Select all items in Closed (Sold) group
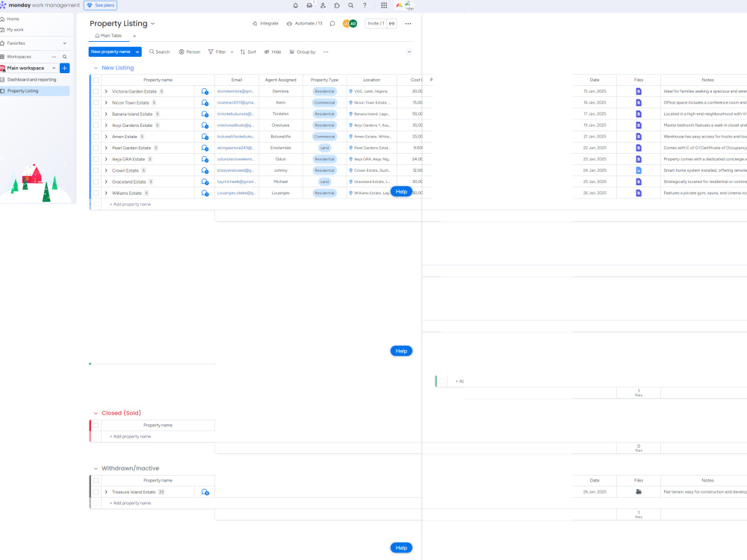The width and height of the screenshot is (747, 560). pos(96,426)
